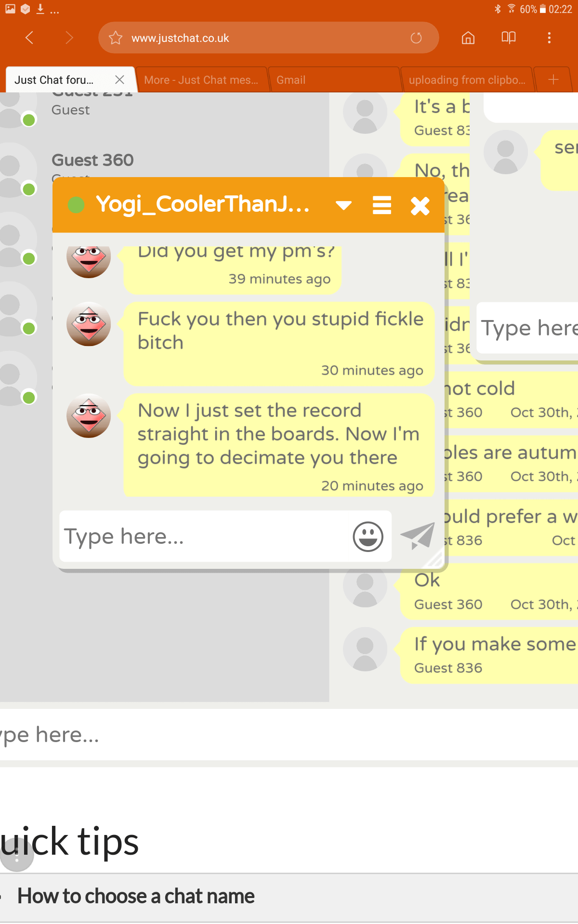578x924 pixels.
Task: Reload the justchat.co.uk page
Action: pyautogui.click(x=416, y=38)
